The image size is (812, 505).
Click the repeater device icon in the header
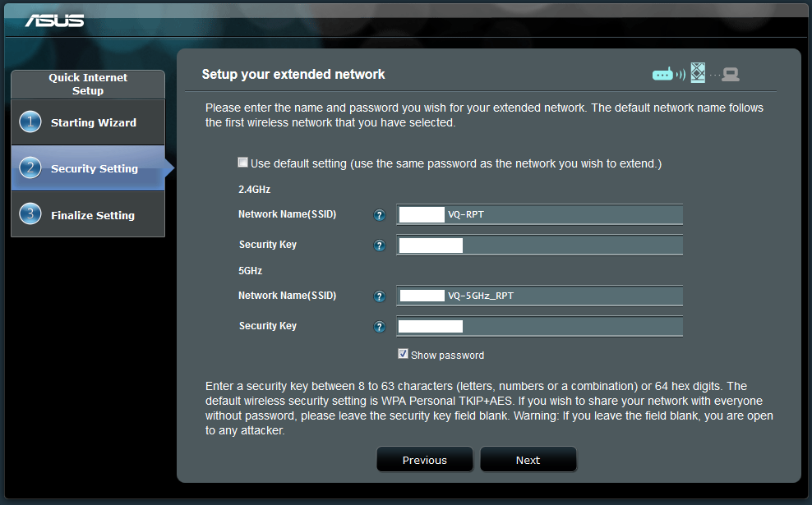coord(698,73)
